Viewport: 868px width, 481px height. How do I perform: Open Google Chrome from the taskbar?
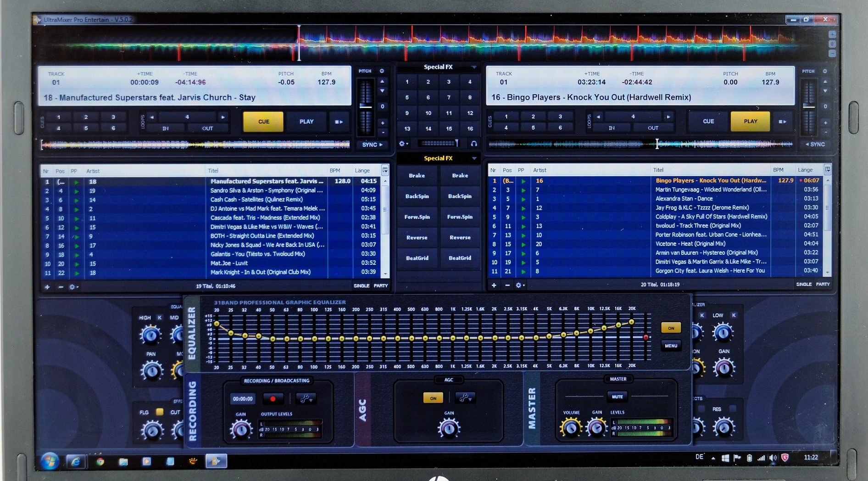pyautogui.click(x=100, y=461)
